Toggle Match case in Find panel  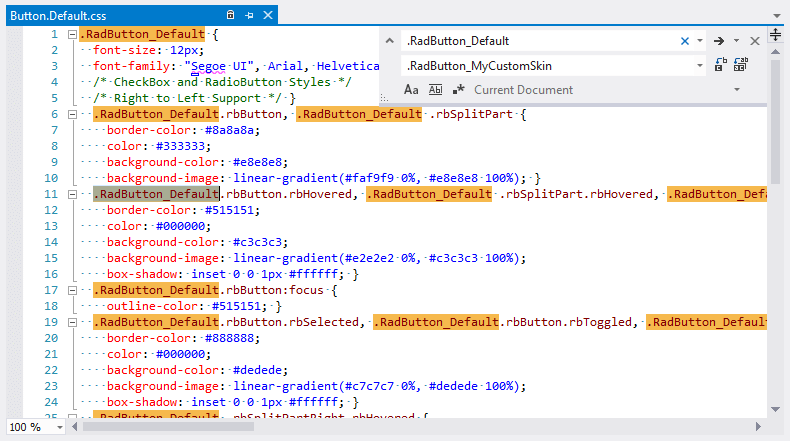point(411,90)
